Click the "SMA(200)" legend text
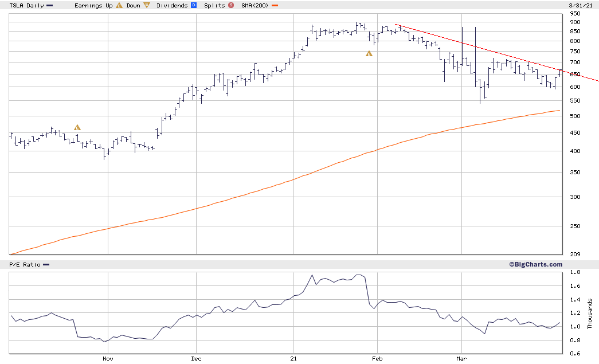This screenshot has width=599, height=364. pos(255,5)
